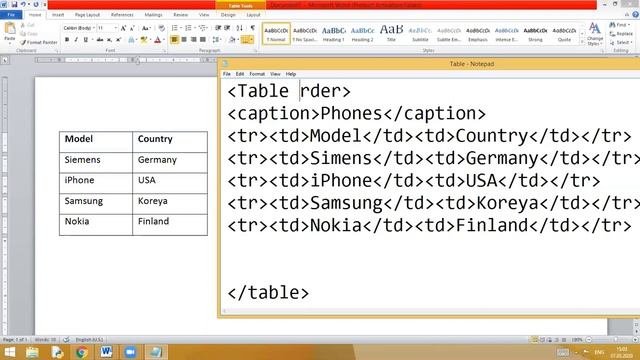Grow the font size
Screen dimensions: 640x360
tap(123, 28)
